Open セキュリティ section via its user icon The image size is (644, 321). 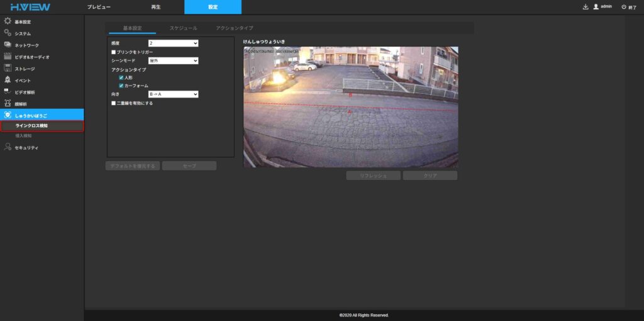point(8,147)
